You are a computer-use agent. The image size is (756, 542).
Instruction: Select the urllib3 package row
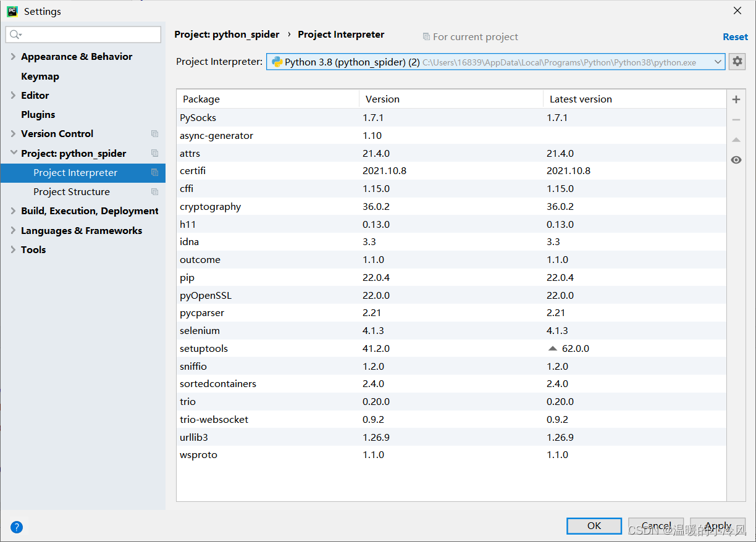click(x=451, y=438)
